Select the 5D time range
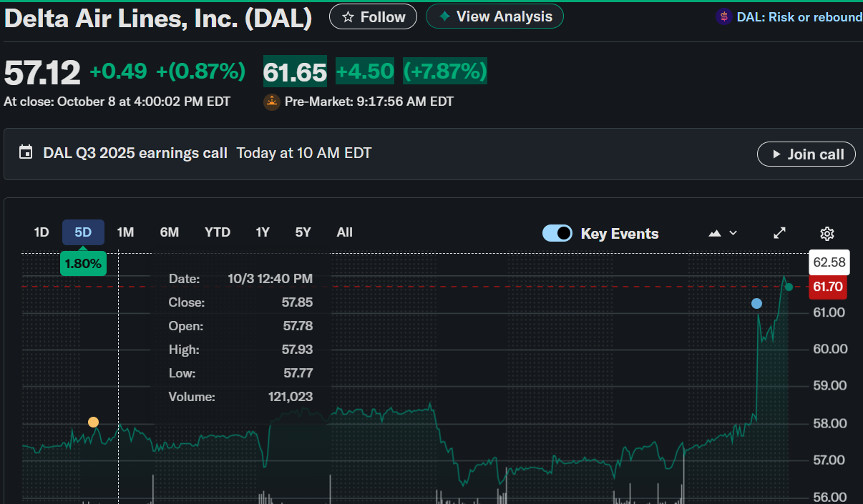The image size is (863, 504). click(x=83, y=232)
